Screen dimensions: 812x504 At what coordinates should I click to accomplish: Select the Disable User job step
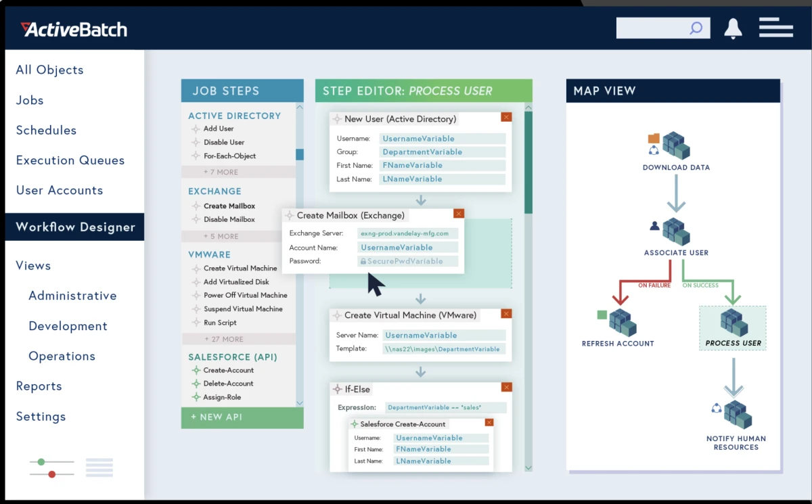[224, 142]
